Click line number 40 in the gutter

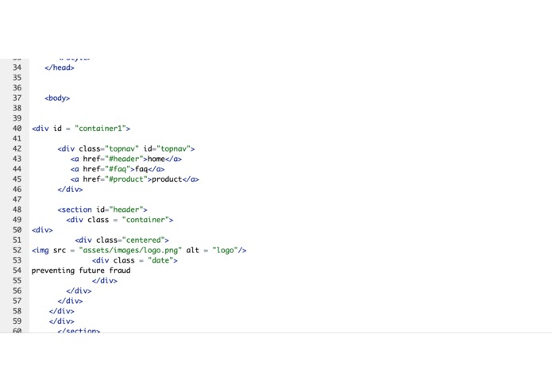point(17,129)
